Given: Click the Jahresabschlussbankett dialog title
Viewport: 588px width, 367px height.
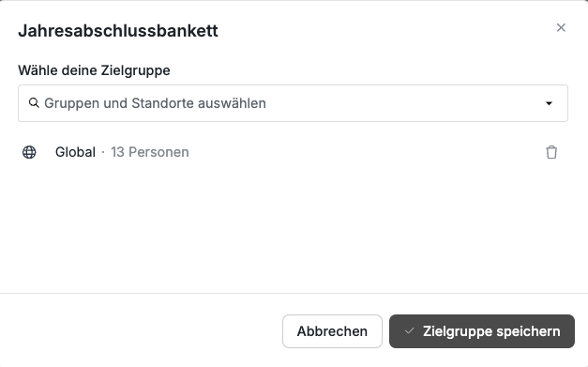Looking at the screenshot, I should [x=118, y=30].
